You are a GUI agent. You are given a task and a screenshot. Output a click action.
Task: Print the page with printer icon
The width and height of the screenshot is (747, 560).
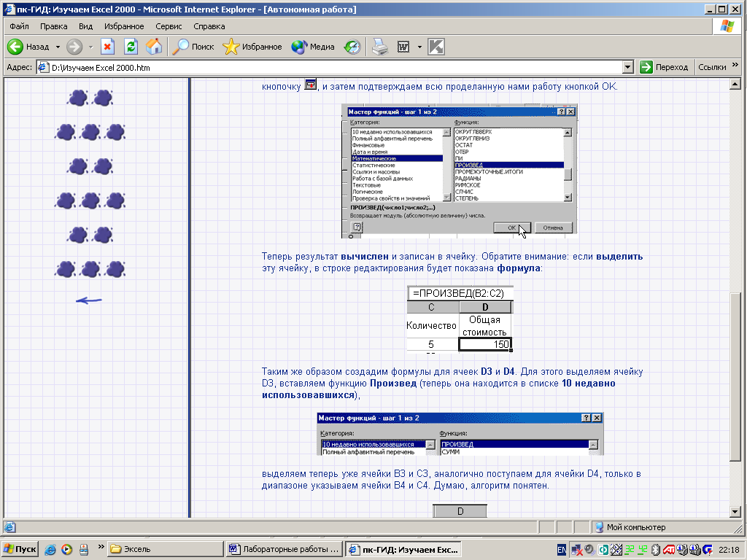click(379, 47)
